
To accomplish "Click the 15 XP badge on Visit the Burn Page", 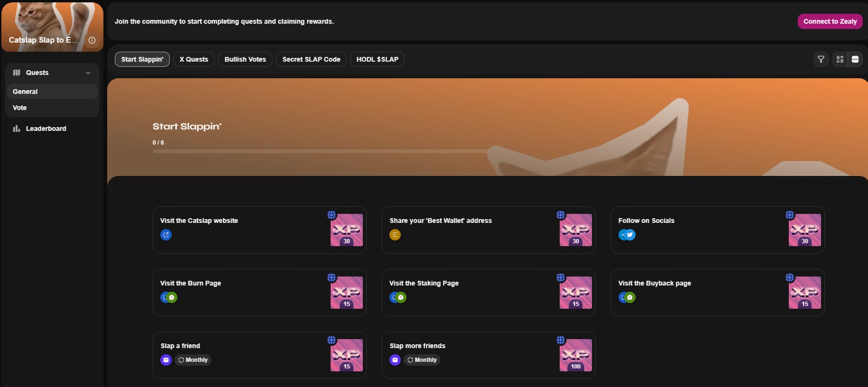I will tap(347, 293).
